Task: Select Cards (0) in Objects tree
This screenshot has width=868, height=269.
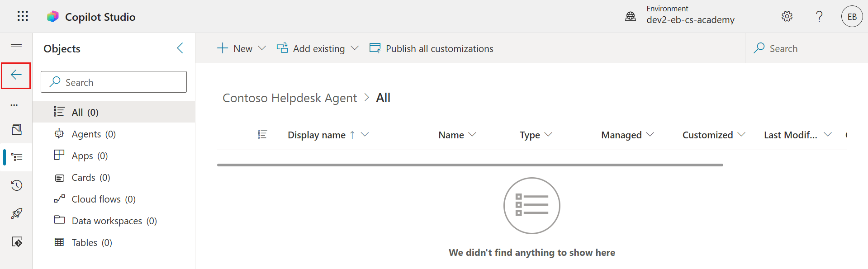Action: (114, 178)
